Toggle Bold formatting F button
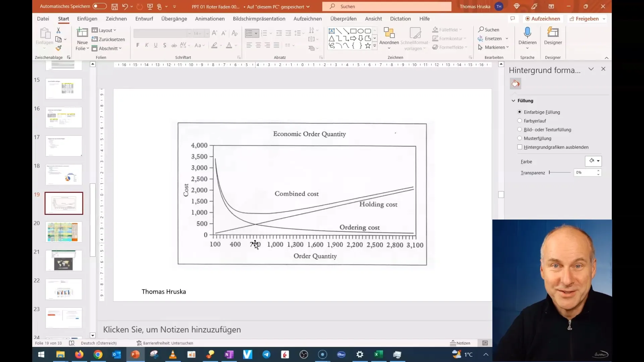 tap(138, 45)
